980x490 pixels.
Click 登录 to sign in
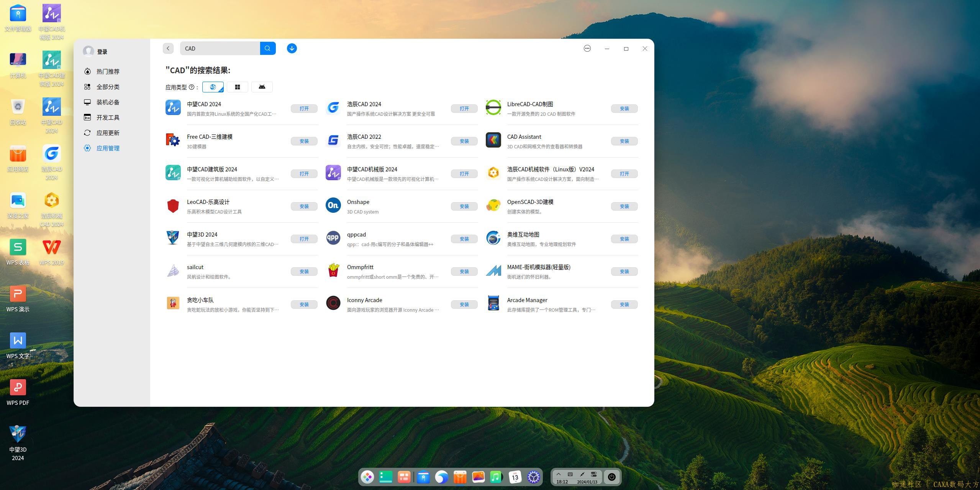point(102,51)
